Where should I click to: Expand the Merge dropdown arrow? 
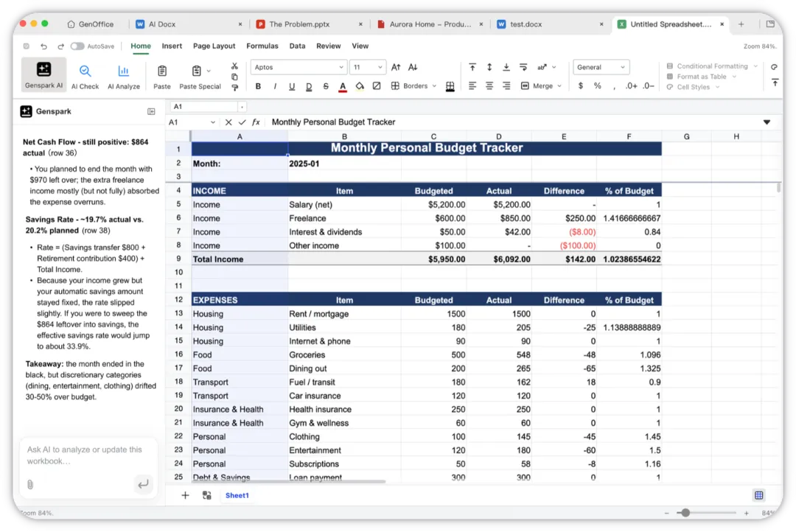click(x=559, y=86)
